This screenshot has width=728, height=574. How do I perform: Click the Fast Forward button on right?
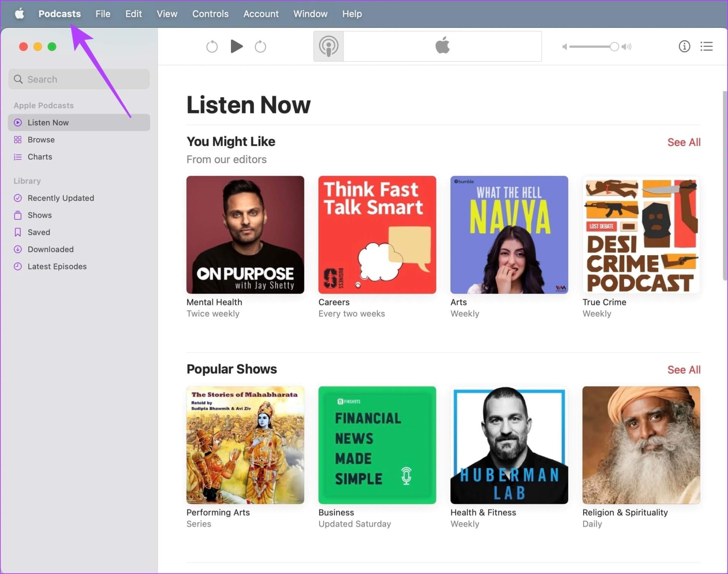point(260,46)
